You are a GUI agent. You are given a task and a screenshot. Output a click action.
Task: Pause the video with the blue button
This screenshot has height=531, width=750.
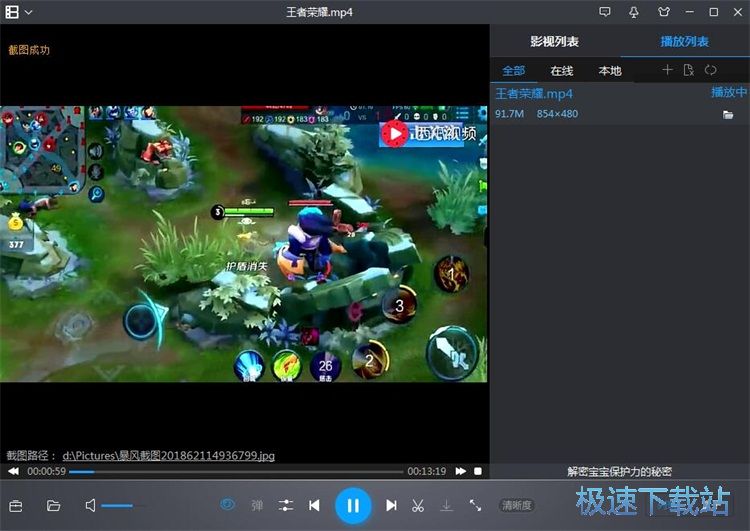tap(353, 506)
